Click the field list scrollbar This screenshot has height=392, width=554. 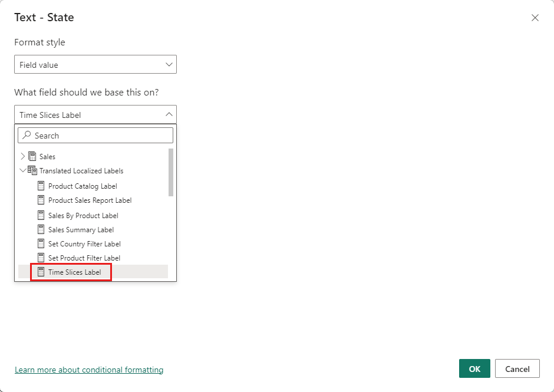[x=172, y=177]
